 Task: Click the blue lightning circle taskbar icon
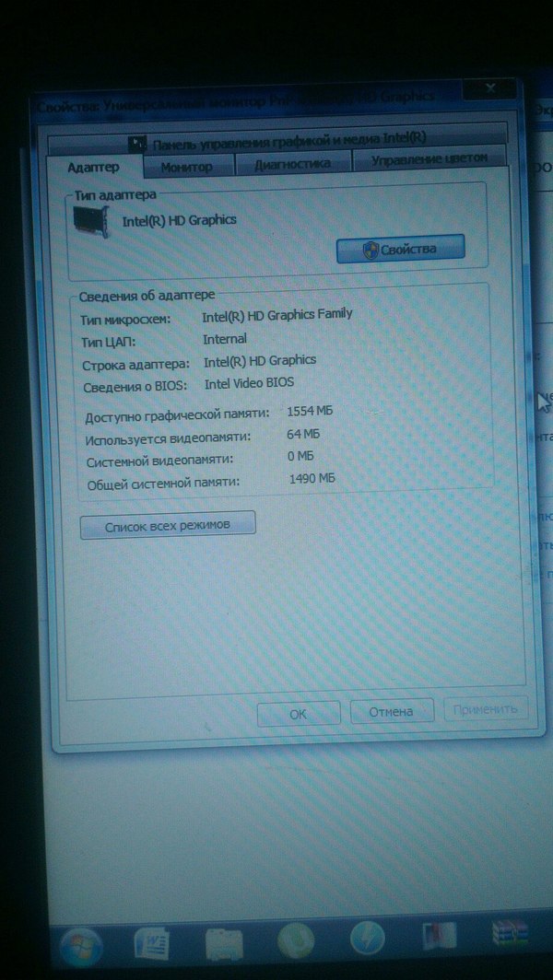(367, 941)
